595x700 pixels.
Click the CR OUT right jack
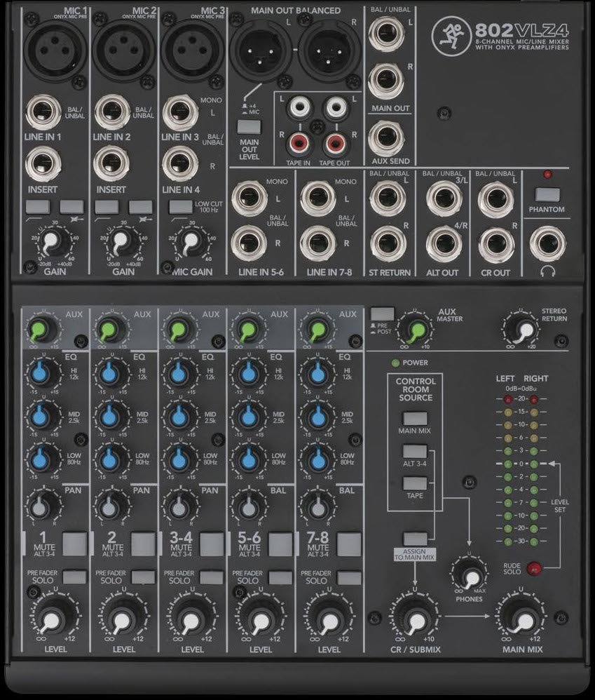point(496,244)
